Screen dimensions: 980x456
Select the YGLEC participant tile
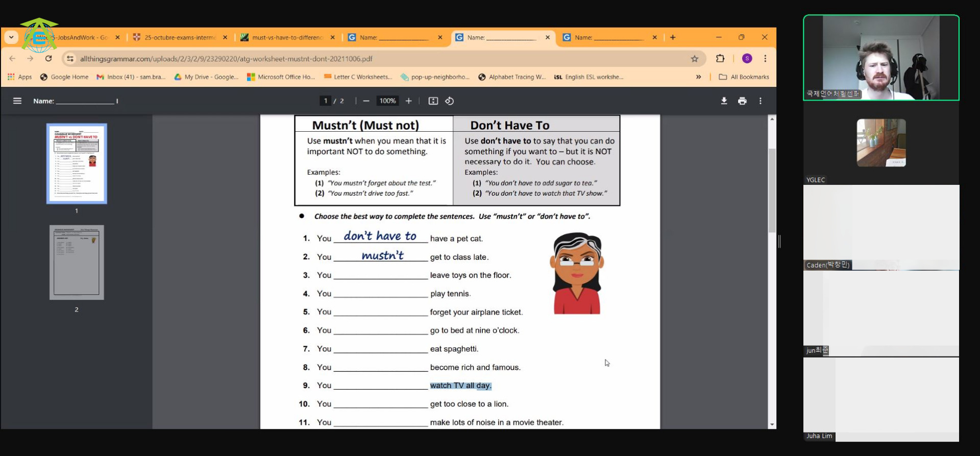[881, 143]
